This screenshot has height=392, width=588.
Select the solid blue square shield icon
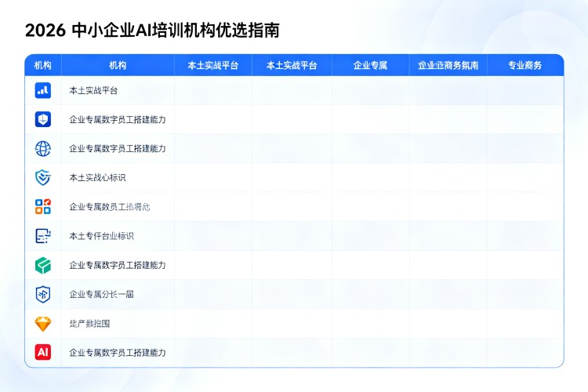coord(43,119)
